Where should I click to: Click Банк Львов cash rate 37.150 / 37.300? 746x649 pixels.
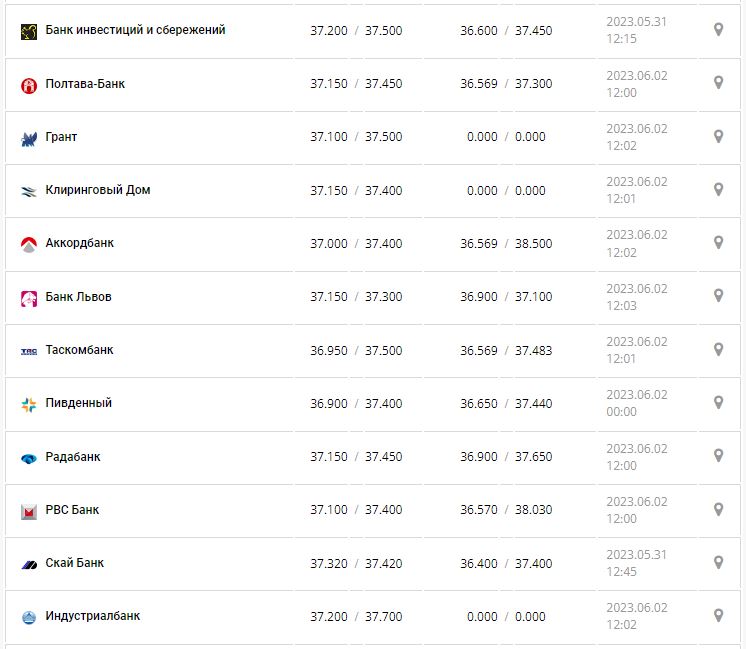356,297
